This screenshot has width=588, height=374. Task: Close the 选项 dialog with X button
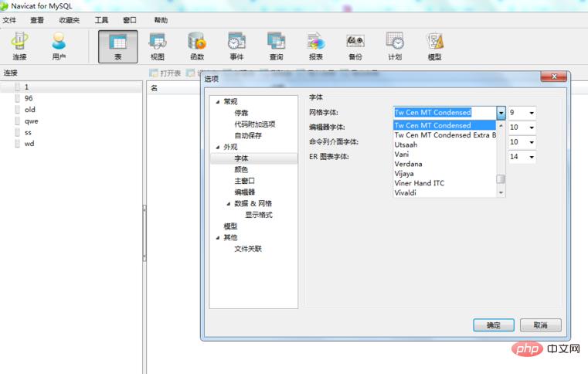tap(554, 76)
